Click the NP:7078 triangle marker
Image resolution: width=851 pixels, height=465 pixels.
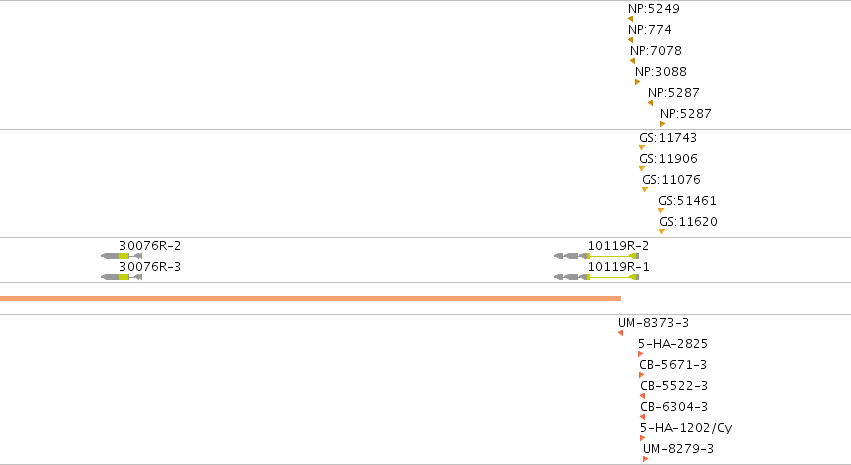click(x=632, y=61)
